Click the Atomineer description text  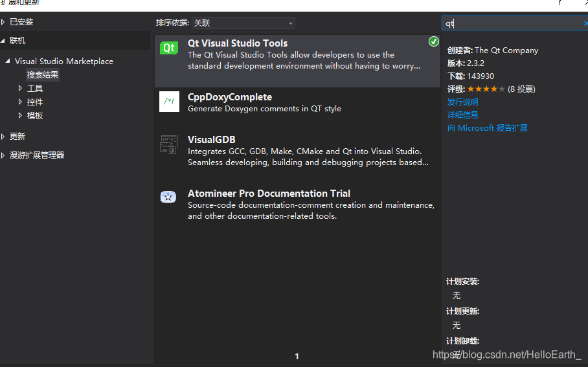311,210
